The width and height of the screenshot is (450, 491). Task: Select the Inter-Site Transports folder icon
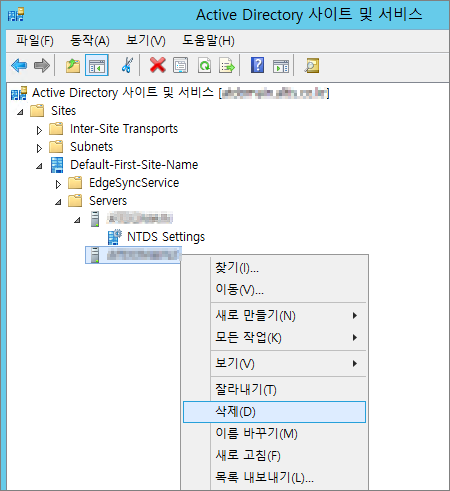pos(56,129)
